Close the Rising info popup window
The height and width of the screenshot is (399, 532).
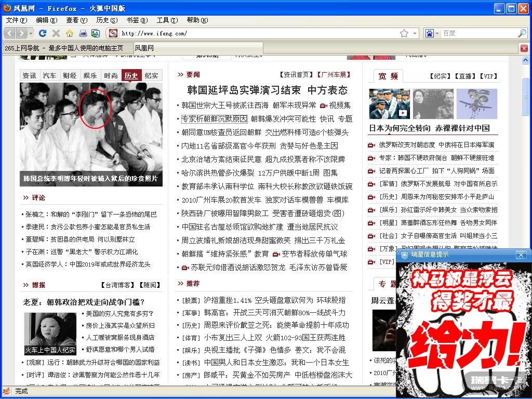coord(521,255)
